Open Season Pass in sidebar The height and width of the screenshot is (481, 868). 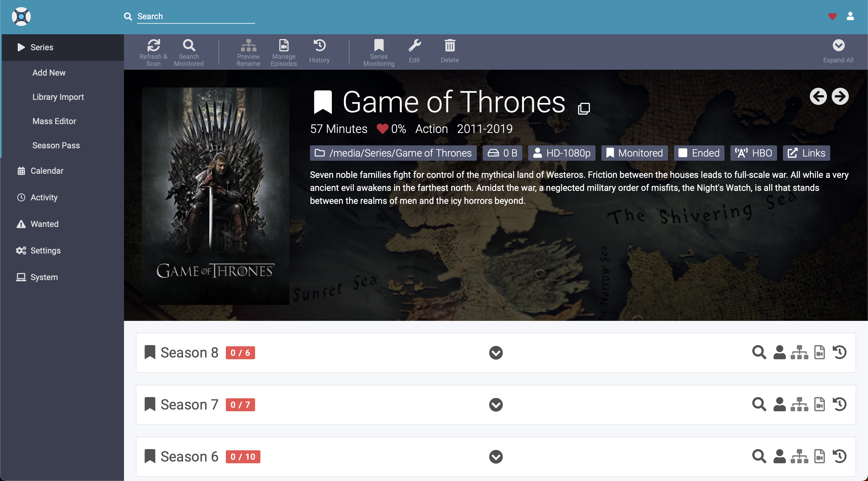point(63,145)
